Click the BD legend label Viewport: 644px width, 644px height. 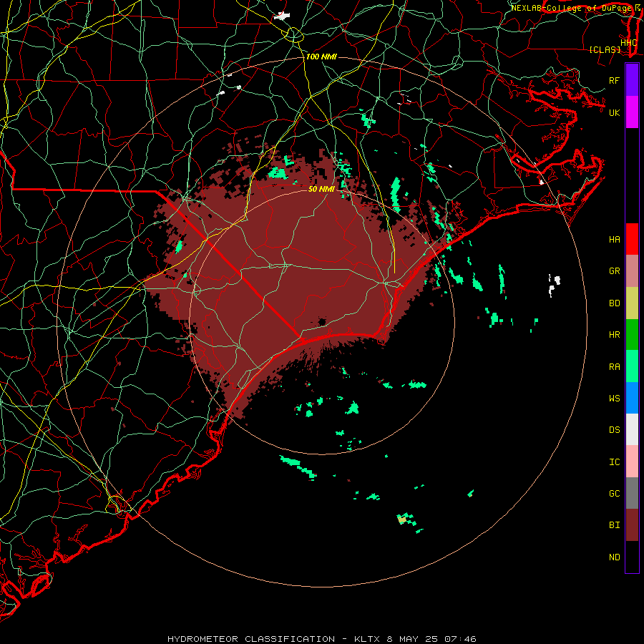point(614,303)
